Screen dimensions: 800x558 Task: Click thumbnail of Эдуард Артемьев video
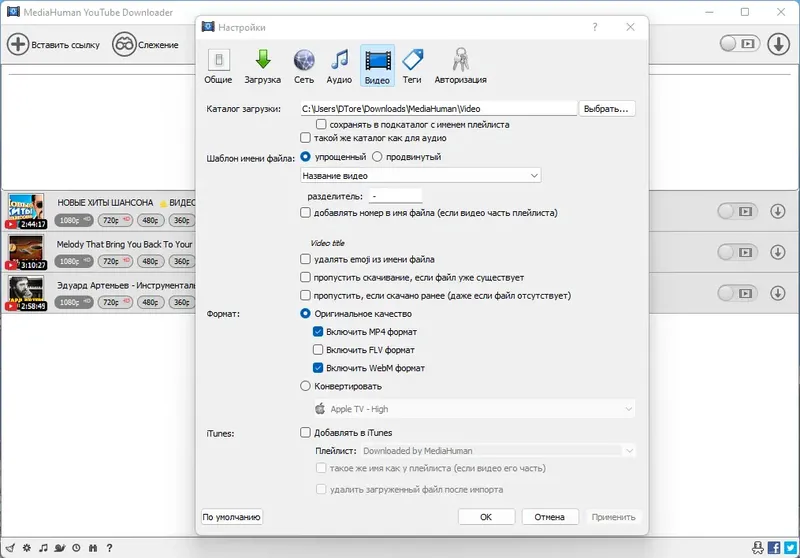(26, 293)
